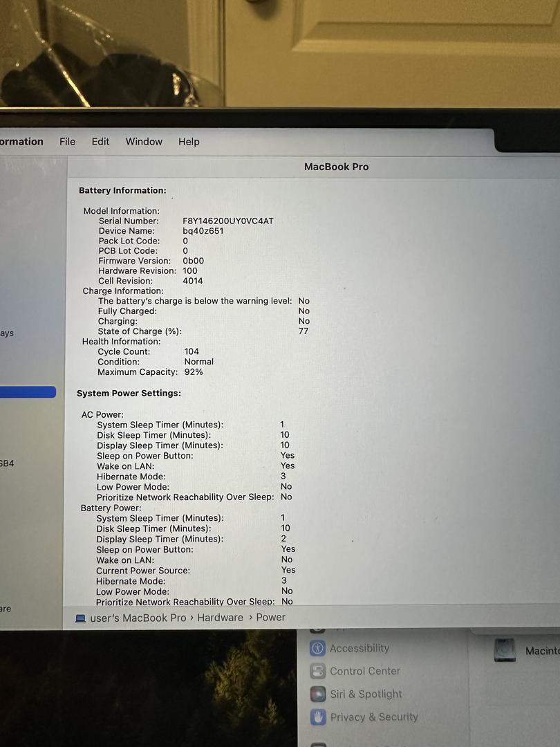Select the blue highlighted sidebar item

[x=28, y=392]
